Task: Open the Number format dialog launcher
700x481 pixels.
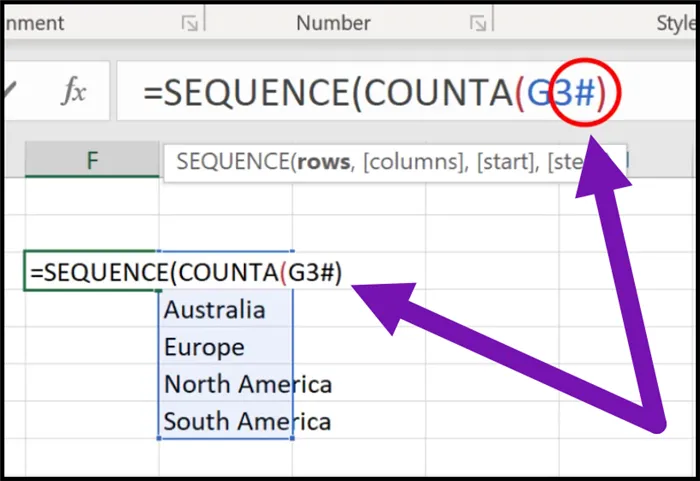Action: pos(478,23)
